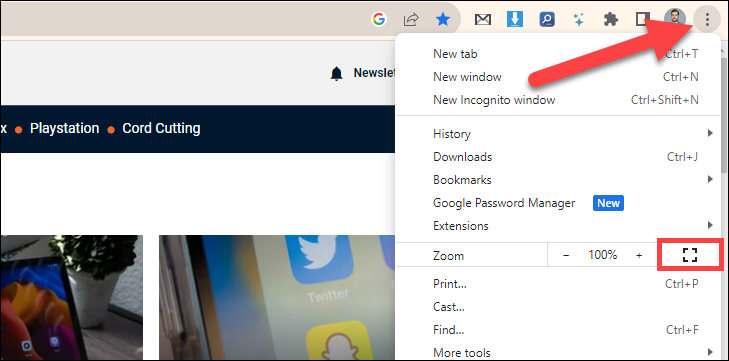Enter full screen mode via zoom row icon
The image size is (729, 361).
(x=690, y=255)
